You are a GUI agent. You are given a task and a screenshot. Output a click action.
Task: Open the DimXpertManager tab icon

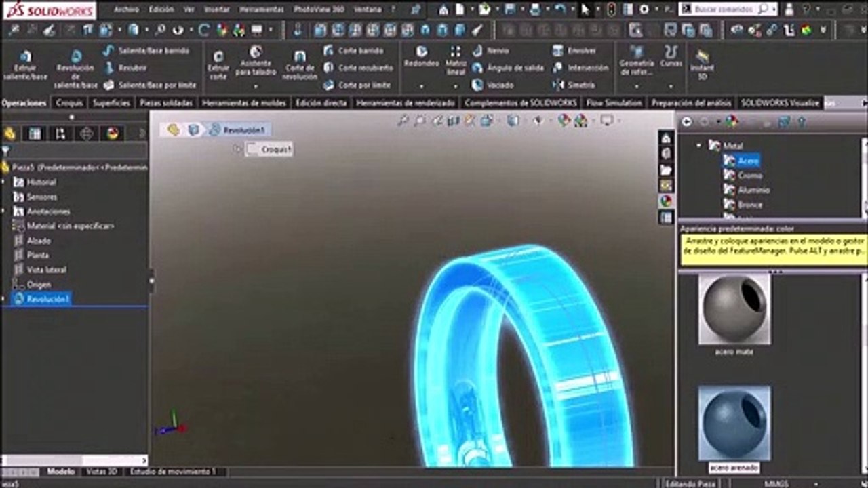pyautogui.click(x=87, y=134)
